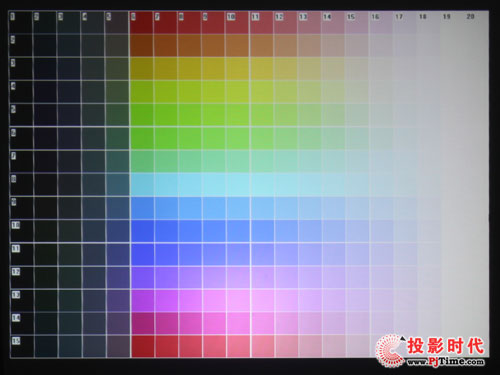
Task: Choose the magenta swatch in column 6, row 14
Action: point(142,323)
